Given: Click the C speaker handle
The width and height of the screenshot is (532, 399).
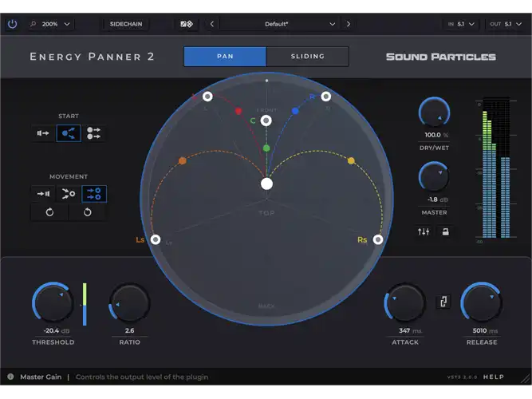Looking at the screenshot, I should click(x=266, y=120).
